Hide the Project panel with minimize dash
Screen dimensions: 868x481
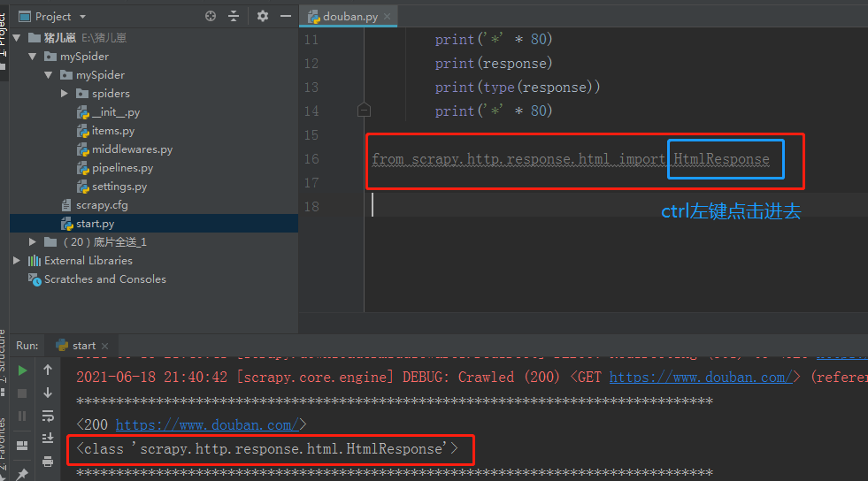tap(286, 16)
